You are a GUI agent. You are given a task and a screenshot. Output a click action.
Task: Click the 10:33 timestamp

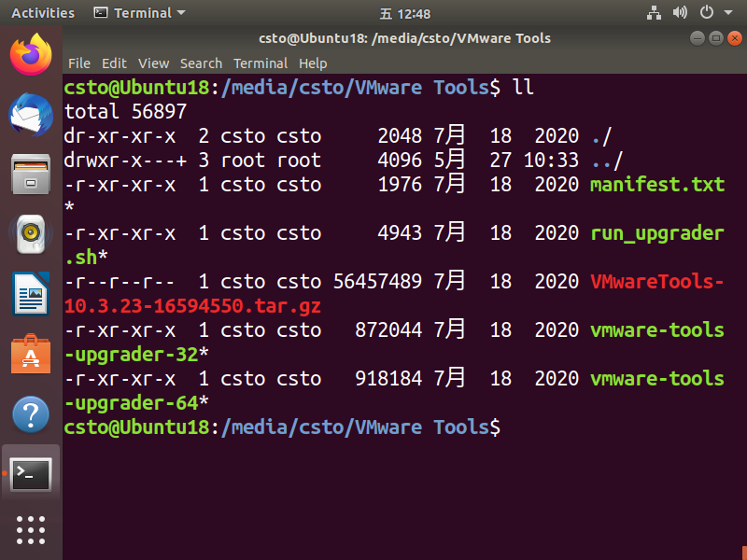pyautogui.click(x=551, y=161)
